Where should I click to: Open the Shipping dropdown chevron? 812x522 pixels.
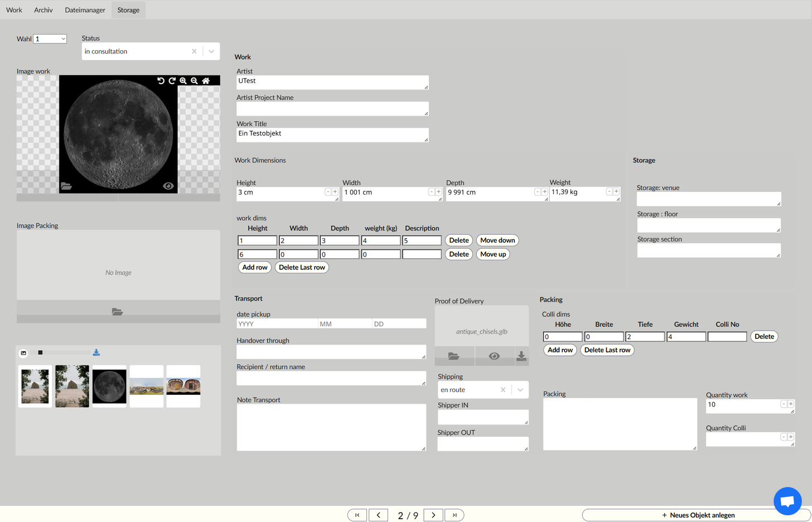click(x=520, y=390)
